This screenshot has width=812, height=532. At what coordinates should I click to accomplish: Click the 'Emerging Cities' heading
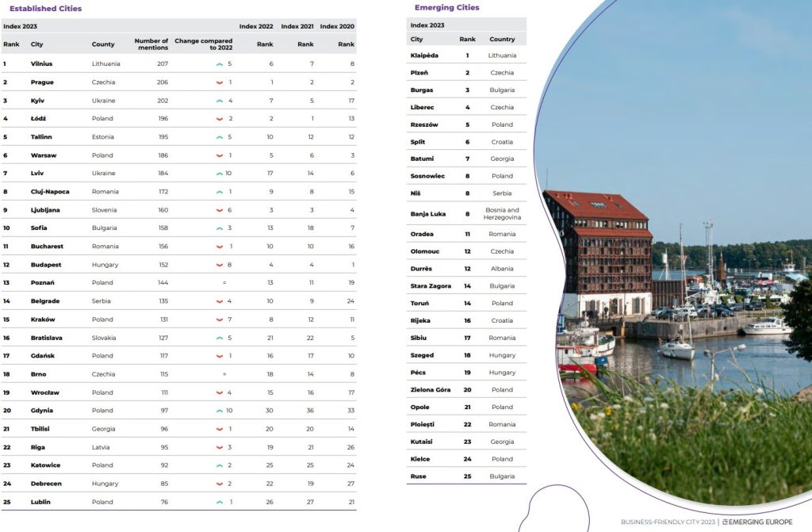point(446,8)
